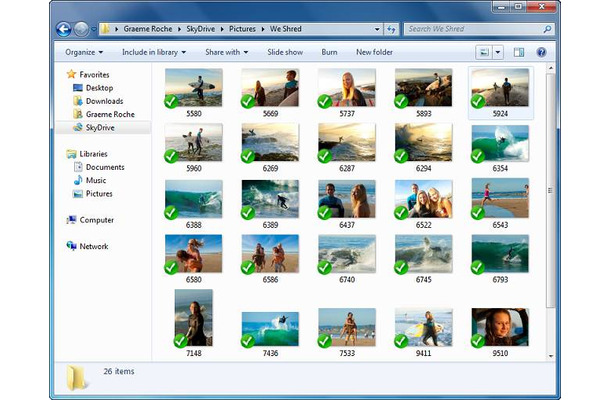Select photo thumbnail 5924
The width and height of the screenshot is (610, 400).
click(500, 88)
